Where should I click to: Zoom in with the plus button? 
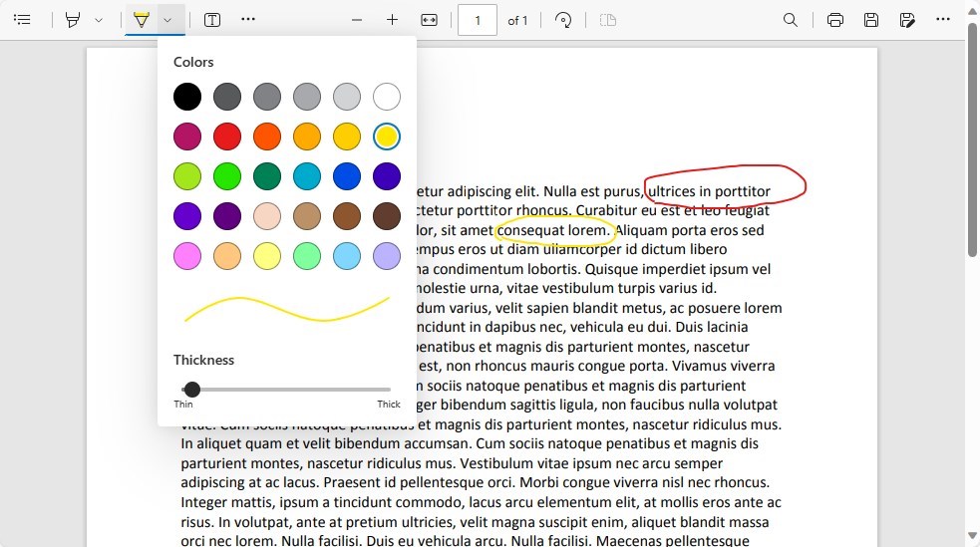(392, 20)
